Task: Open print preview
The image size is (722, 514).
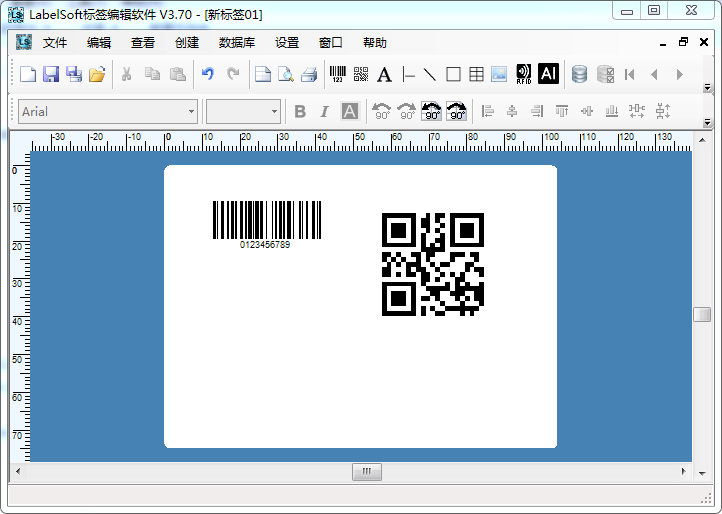Action: pyautogui.click(x=286, y=74)
